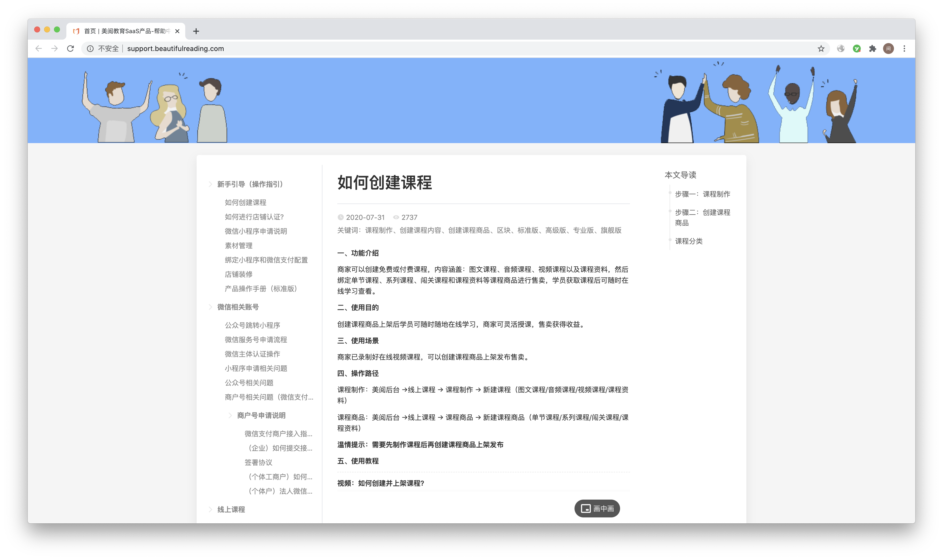Enable 画中画 picture-in-picture mode
Image resolution: width=943 pixels, height=560 pixels.
[597, 508]
